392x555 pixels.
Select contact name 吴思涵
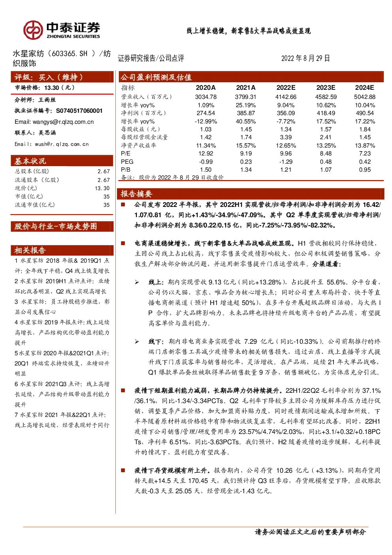[x=47, y=133]
